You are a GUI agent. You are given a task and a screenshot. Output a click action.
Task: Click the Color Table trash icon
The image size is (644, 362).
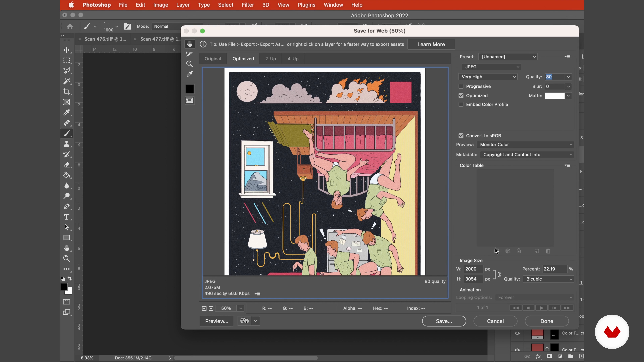(548, 251)
